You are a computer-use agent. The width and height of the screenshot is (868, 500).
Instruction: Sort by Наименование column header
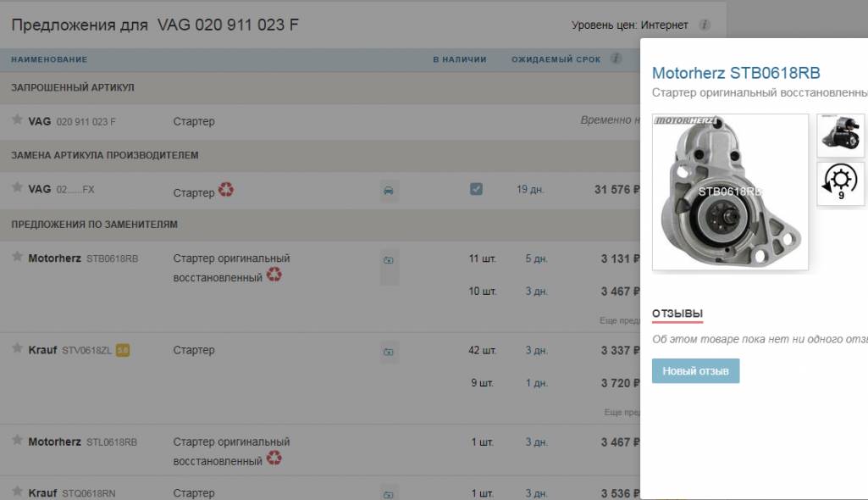49,59
